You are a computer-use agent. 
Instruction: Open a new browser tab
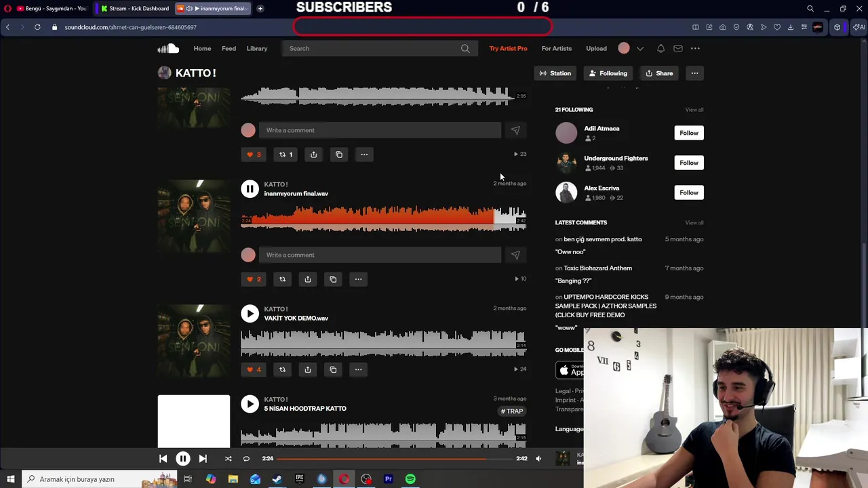tap(260, 8)
